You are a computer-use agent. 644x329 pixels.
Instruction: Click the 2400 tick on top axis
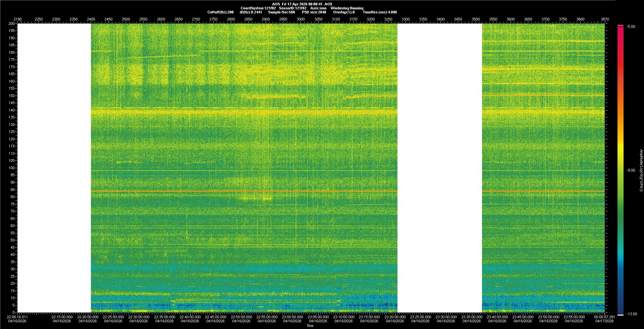pos(91,19)
